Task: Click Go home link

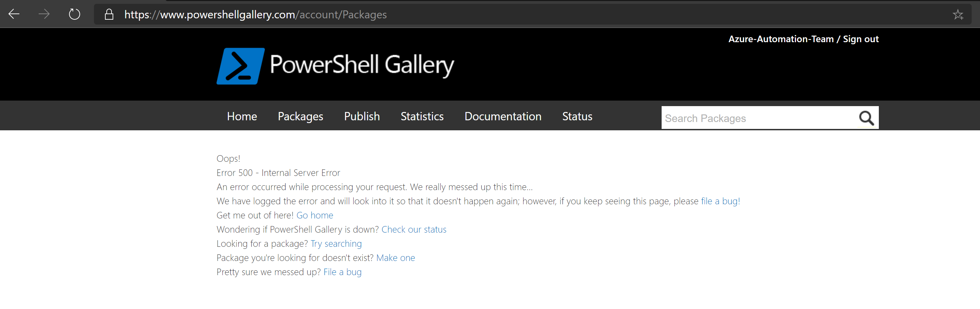Action: (x=315, y=215)
